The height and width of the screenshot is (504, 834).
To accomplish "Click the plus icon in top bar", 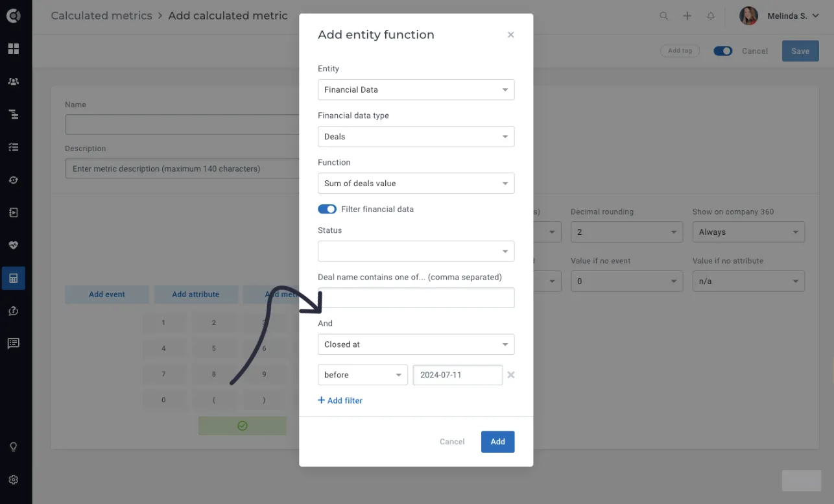I will point(687,16).
